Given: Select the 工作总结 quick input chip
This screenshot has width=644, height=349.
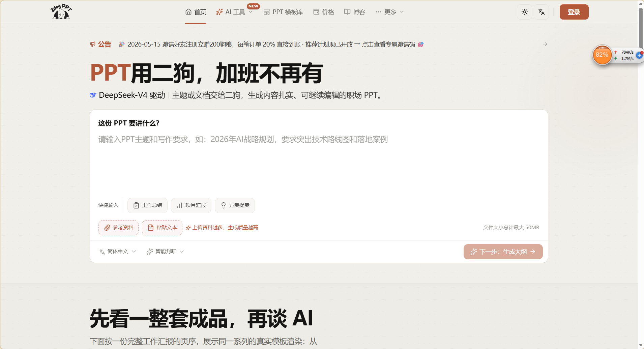Looking at the screenshot, I should 147,205.
